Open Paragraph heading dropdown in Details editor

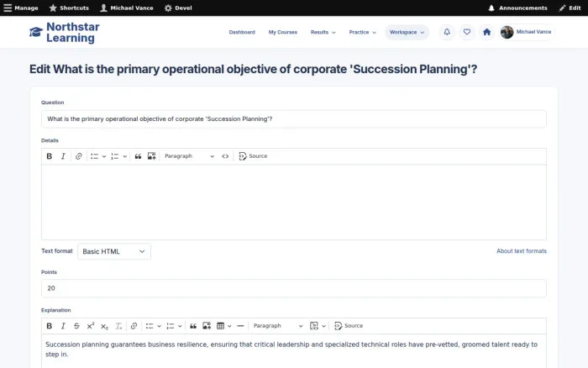pos(189,156)
